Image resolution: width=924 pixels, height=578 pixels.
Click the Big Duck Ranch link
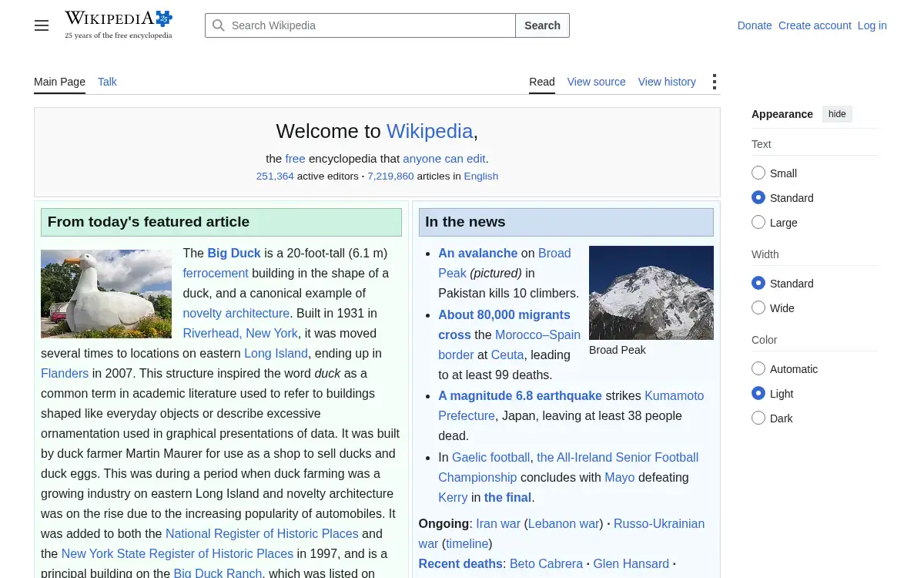218,573
